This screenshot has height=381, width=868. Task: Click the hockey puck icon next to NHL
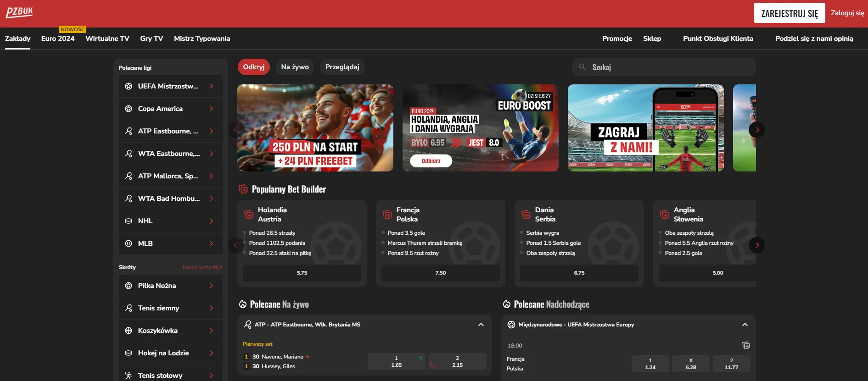pyautogui.click(x=129, y=221)
